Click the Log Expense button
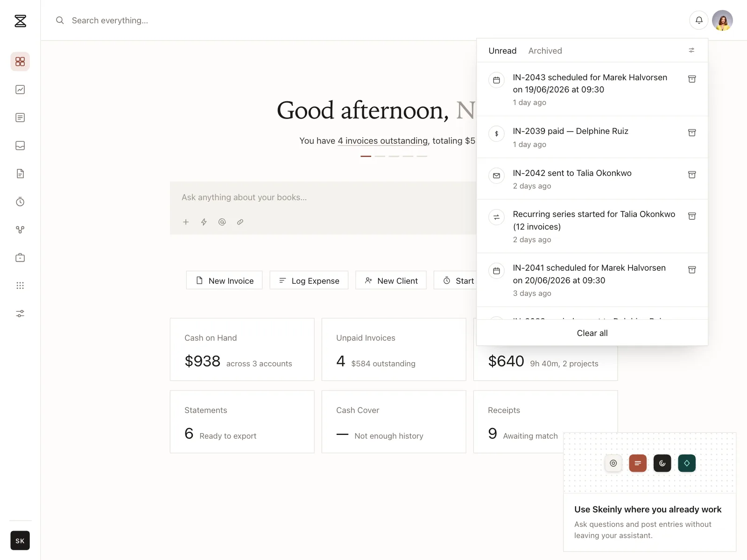 309,280
